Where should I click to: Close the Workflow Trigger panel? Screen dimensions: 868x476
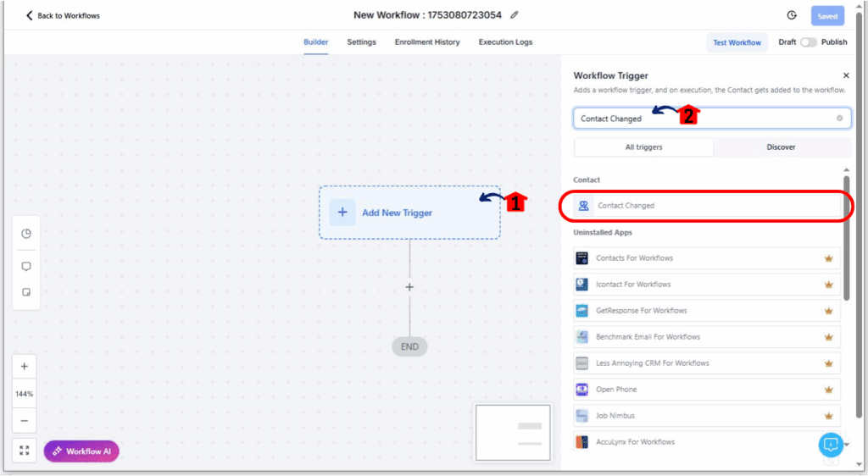pos(846,75)
